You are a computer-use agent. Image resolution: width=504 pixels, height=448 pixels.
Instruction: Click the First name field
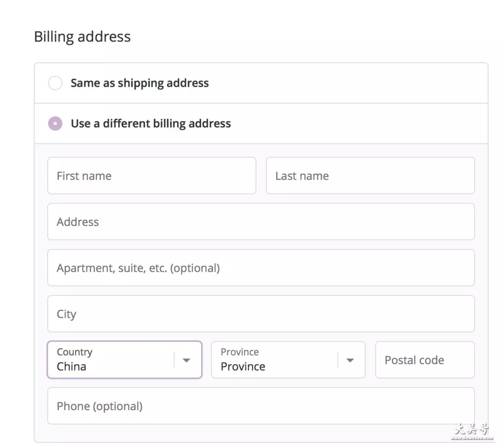[x=152, y=176]
